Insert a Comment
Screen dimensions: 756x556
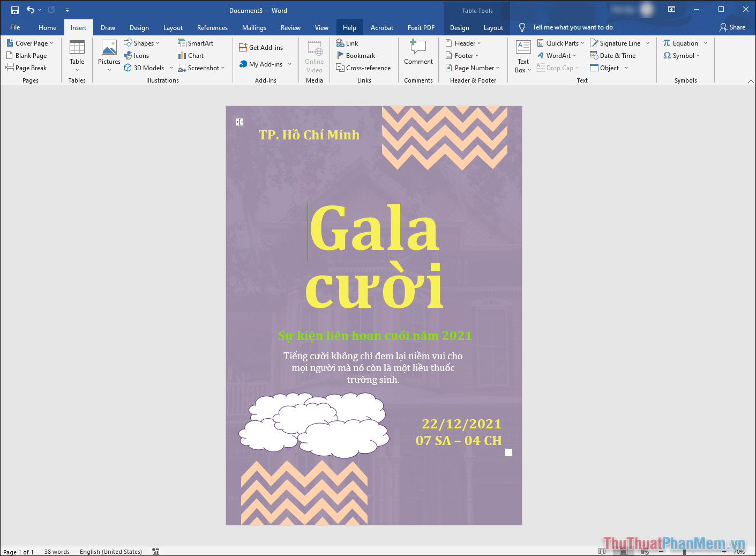[x=418, y=55]
